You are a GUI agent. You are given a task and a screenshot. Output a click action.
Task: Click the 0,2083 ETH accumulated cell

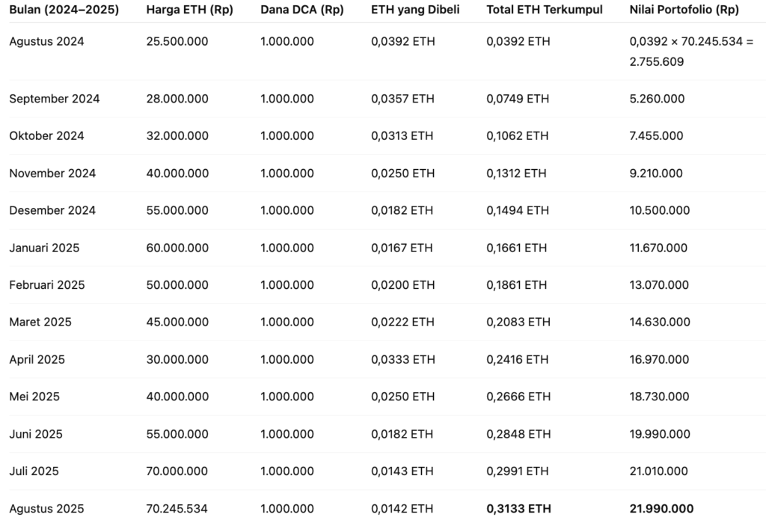pos(518,322)
